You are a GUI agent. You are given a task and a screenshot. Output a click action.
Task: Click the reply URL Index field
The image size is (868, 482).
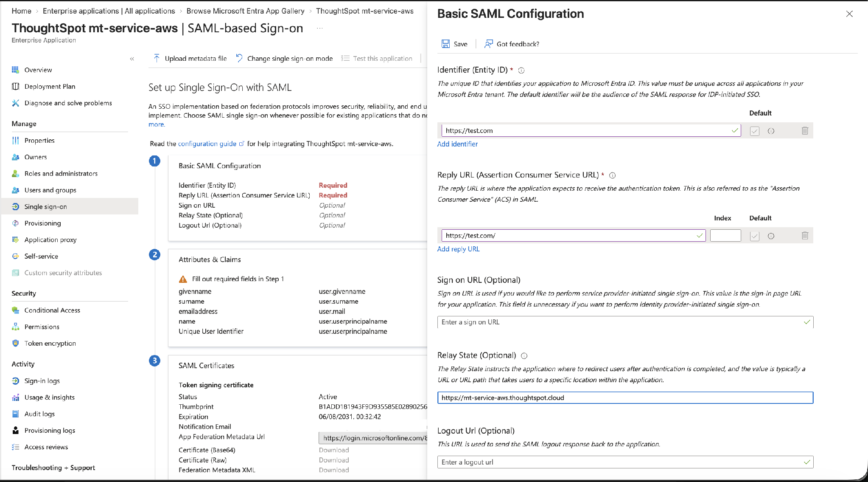point(725,235)
